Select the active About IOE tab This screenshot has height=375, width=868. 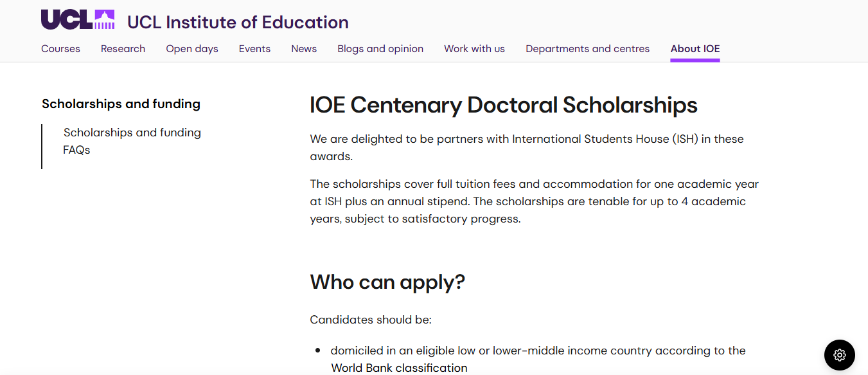click(695, 48)
